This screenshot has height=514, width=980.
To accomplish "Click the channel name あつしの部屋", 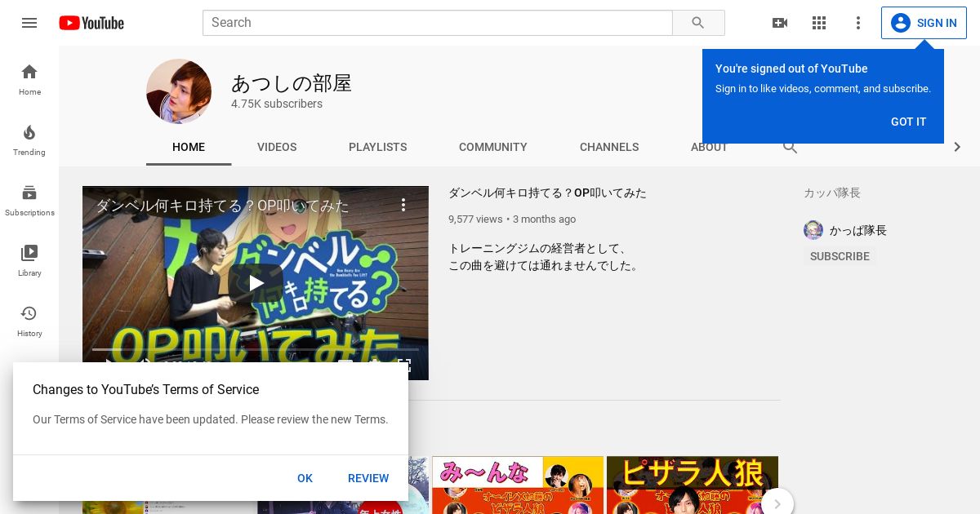I will 292,83.
